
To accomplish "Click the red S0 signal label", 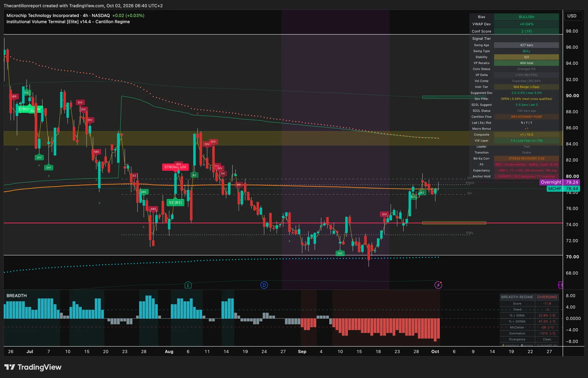I will pyautogui.click(x=239, y=184).
